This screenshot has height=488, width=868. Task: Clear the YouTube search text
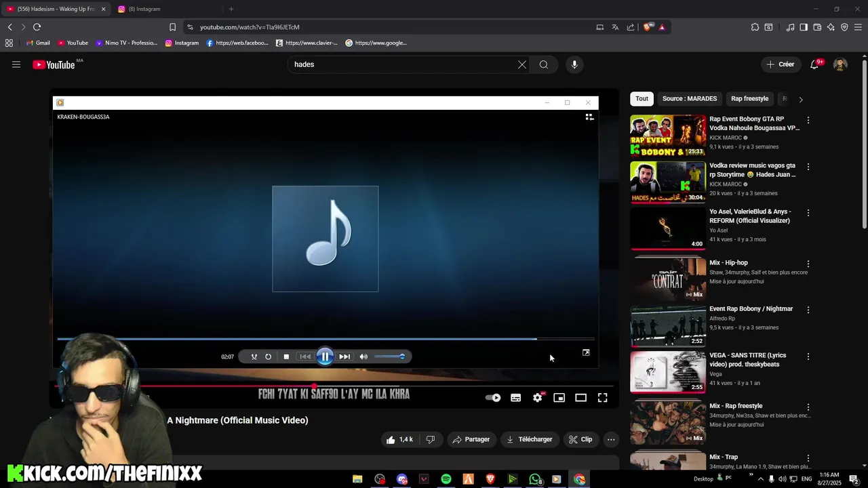coord(522,64)
